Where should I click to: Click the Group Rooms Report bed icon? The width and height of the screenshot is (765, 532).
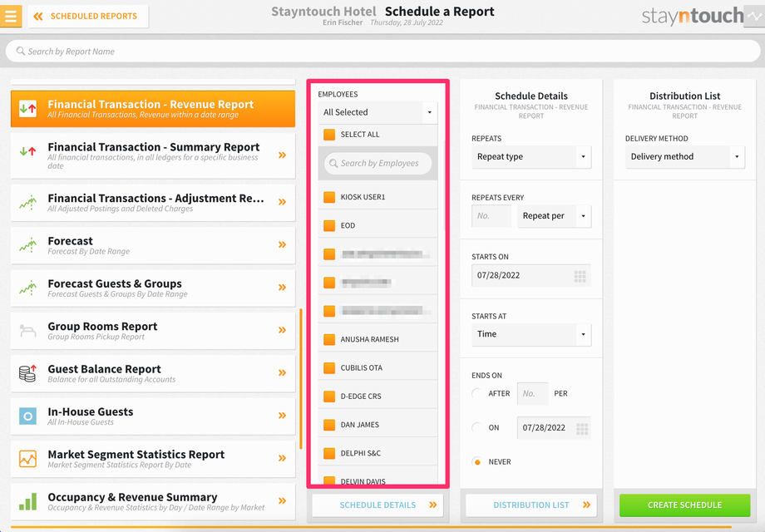27,331
